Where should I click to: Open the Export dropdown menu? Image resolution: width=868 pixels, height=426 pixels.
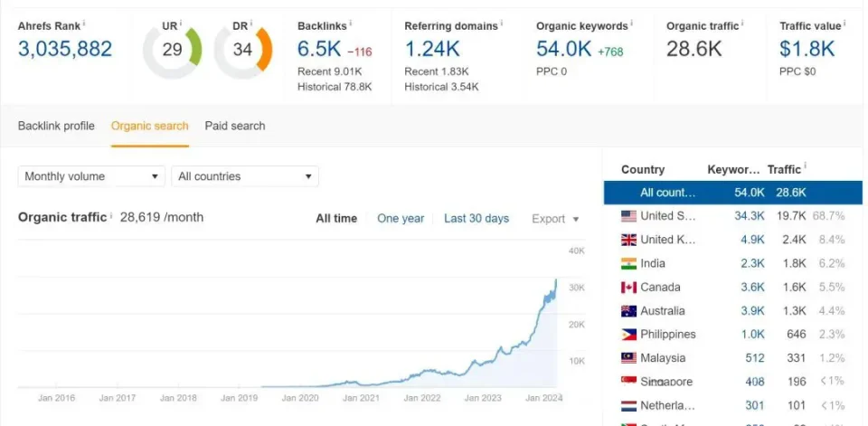(555, 219)
